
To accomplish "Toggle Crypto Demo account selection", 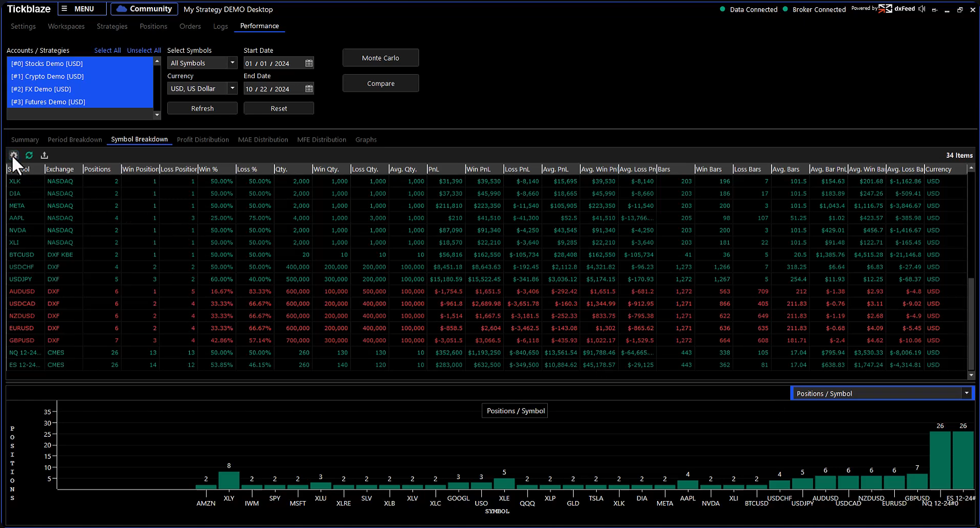I will click(x=48, y=76).
